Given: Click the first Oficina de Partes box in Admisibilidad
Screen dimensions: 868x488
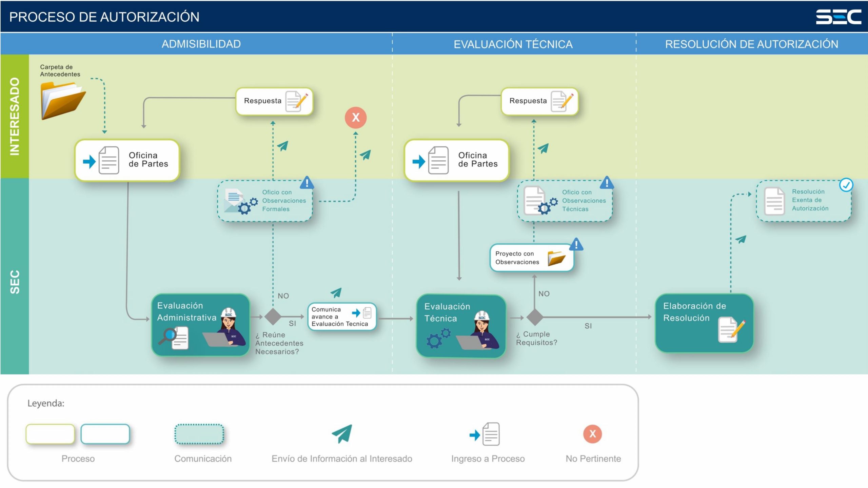Looking at the screenshot, I should [x=127, y=160].
